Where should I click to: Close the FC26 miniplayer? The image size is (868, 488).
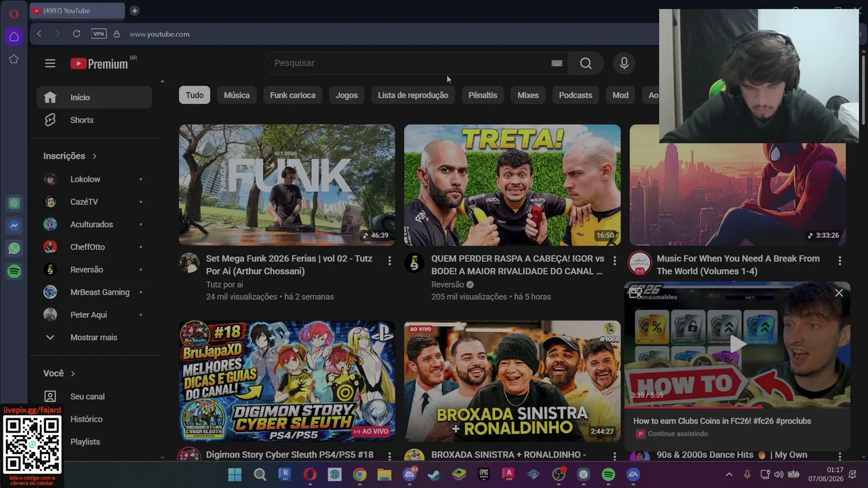click(839, 293)
